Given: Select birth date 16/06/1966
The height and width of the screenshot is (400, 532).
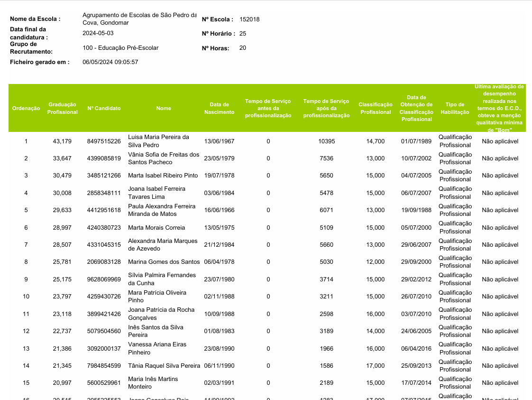Looking at the screenshot, I should (x=219, y=210).
